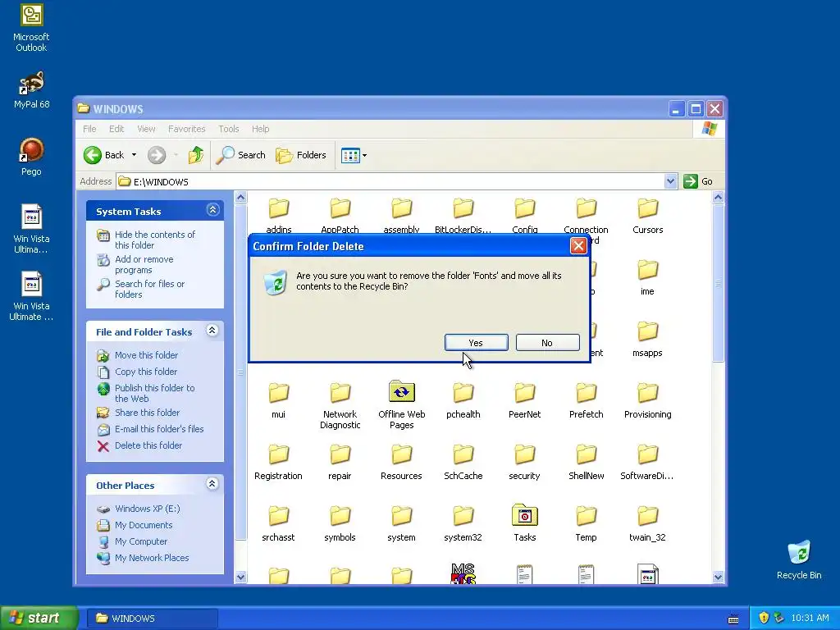Select the Registration folder icon
The image size is (840, 630).
point(279,454)
